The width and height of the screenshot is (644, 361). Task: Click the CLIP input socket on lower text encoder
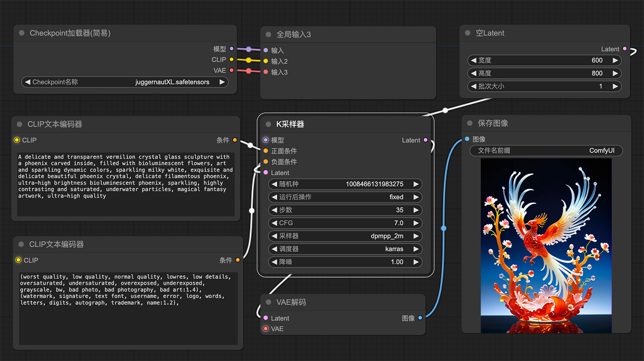click(18, 260)
